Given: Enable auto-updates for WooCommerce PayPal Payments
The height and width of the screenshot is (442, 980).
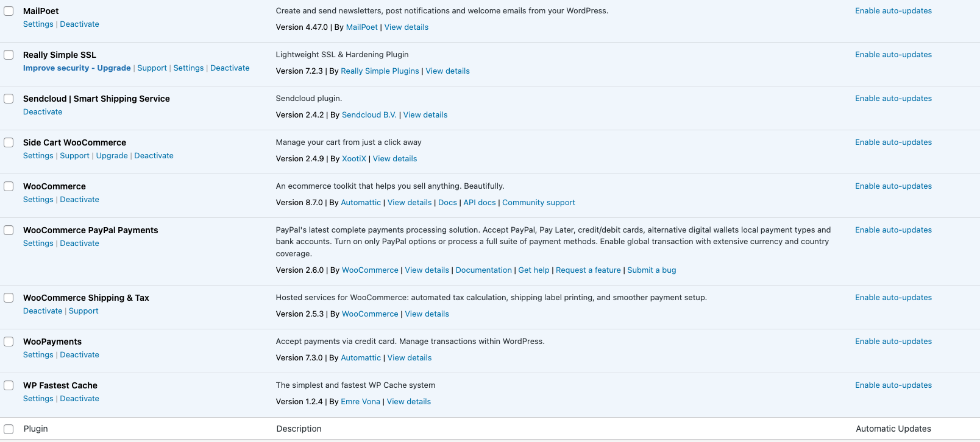Looking at the screenshot, I should click(893, 230).
